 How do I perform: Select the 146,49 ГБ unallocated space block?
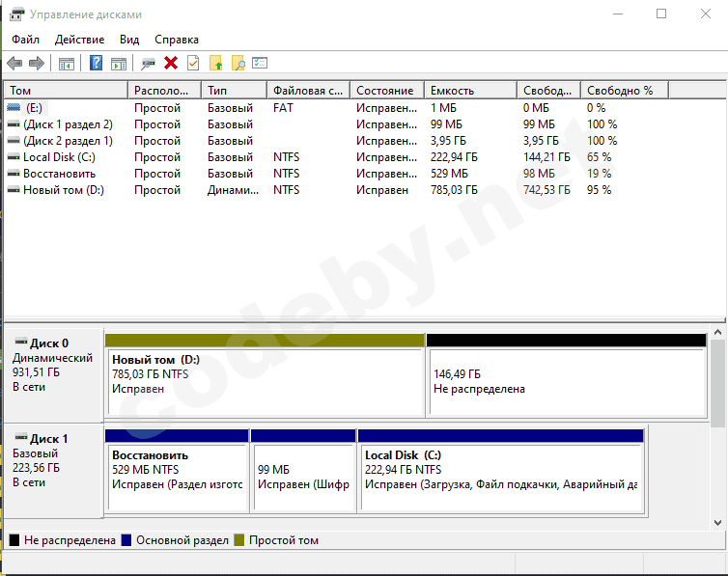pos(567,374)
